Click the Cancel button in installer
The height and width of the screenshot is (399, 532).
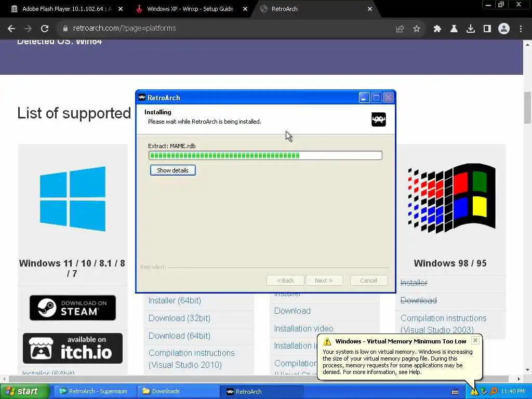368,281
